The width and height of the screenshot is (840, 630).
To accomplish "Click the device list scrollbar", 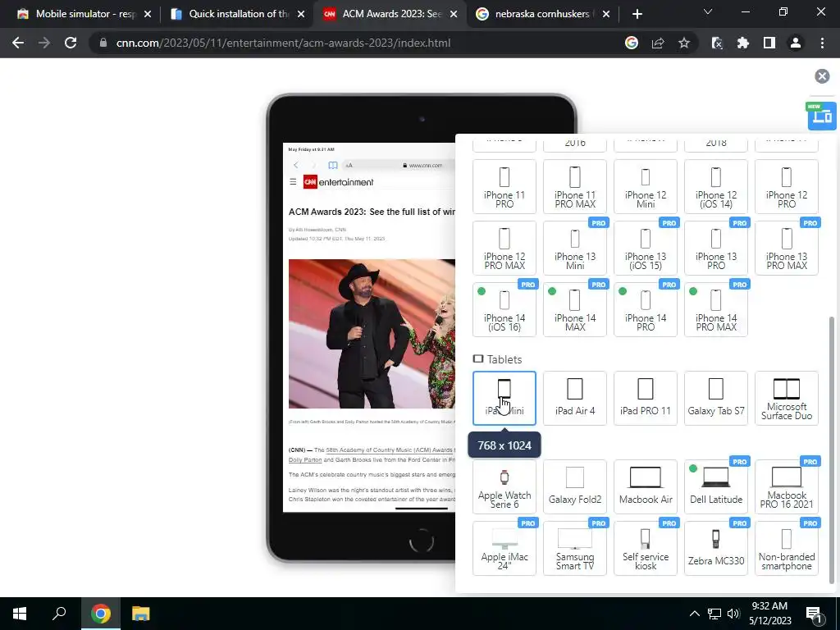I will [832, 450].
